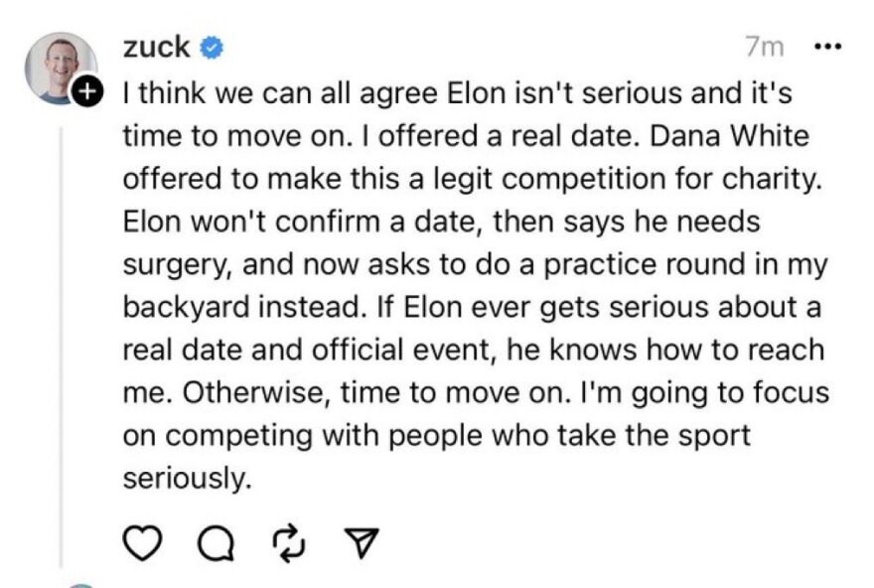Share the post via the paper plane icon

(x=360, y=542)
